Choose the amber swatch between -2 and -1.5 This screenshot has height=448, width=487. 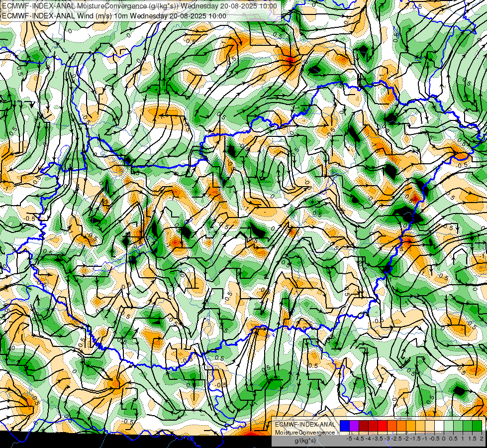411,426
